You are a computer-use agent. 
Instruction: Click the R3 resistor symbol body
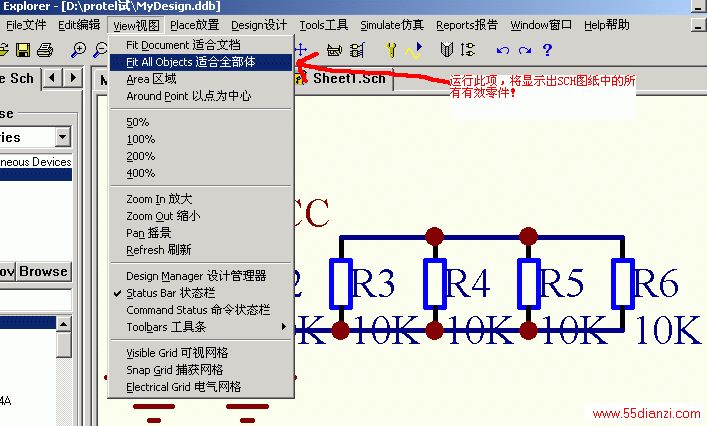point(341,284)
